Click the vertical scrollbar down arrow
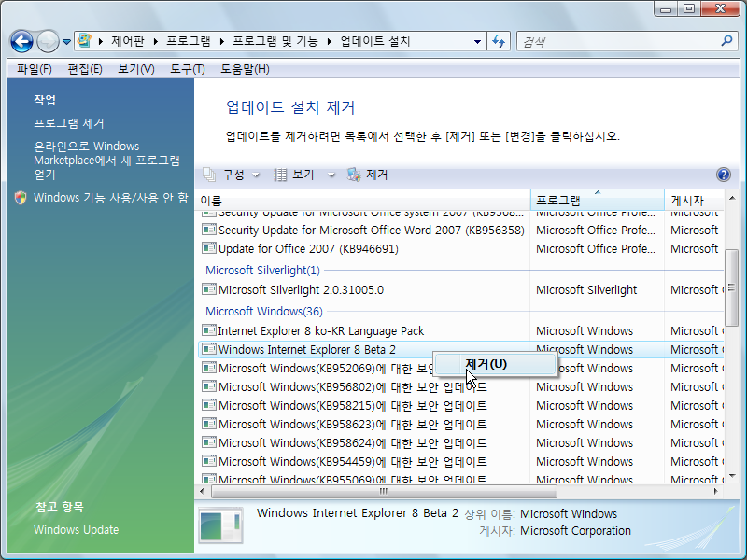 click(x=732, y=475)
